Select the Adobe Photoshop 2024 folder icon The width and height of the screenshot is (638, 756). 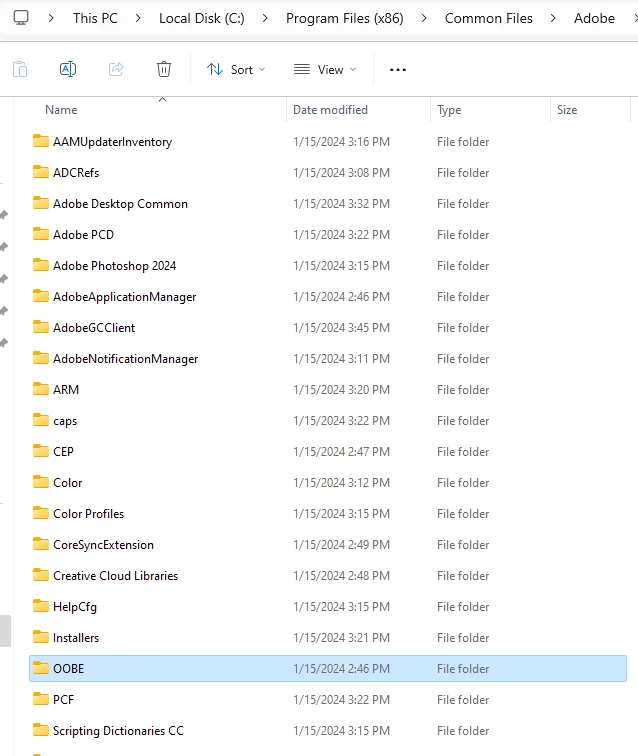[41, 265]
